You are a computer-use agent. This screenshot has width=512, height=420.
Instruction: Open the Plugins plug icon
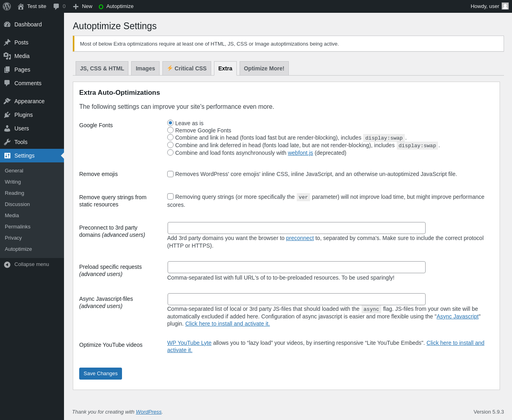coord(7,115)
